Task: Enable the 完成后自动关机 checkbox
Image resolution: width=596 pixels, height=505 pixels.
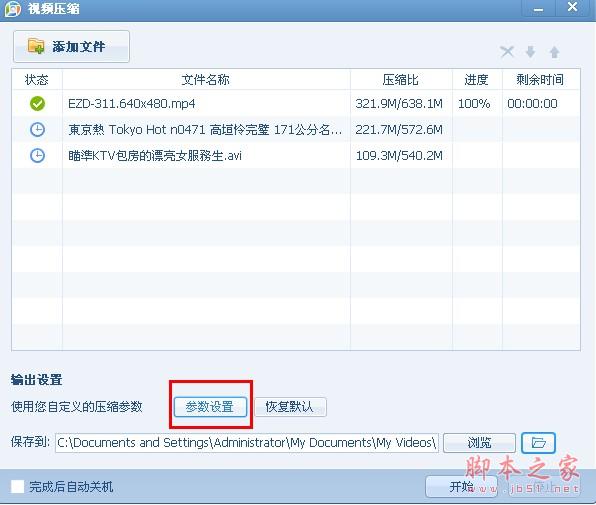Action: (17, 487)
